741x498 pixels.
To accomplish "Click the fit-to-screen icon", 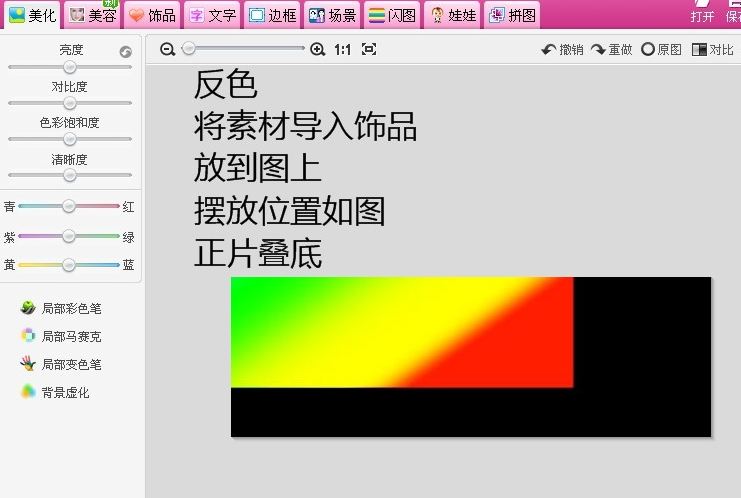I will pyautogui.click(x=369, y=49).
